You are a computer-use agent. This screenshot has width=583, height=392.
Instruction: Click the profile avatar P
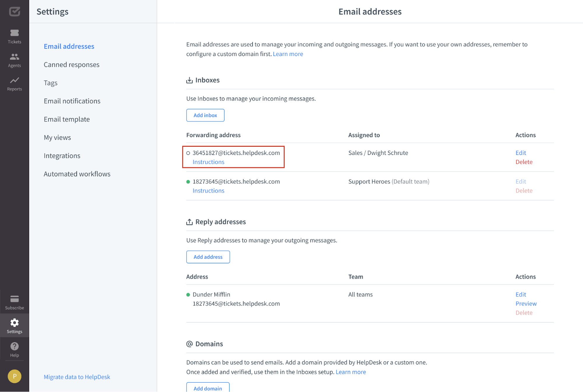click(14, 376)
